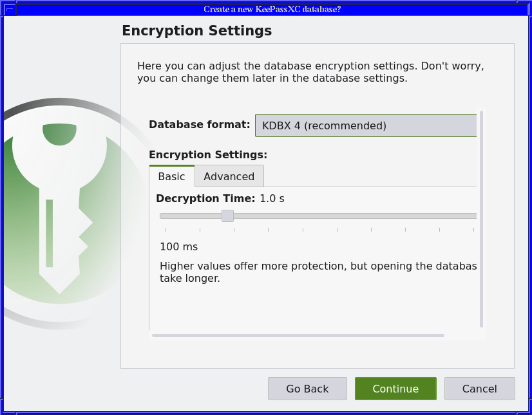Viewport: 532px width, 415px height.
Task: Click the title bar text
Action: coord(272,9)
